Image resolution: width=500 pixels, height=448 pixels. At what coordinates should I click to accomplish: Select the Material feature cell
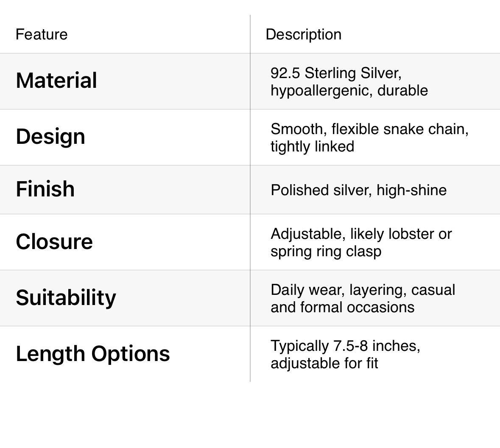point(56,81)
